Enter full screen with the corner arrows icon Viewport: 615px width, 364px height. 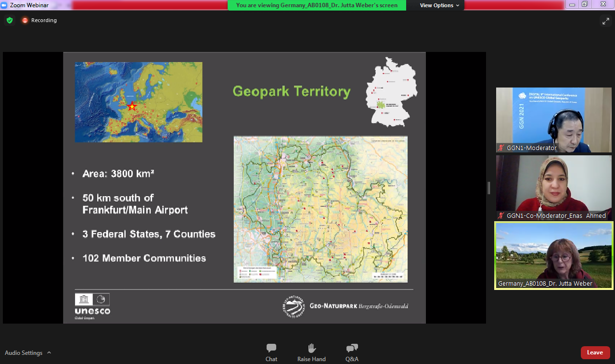coord(605,21)
